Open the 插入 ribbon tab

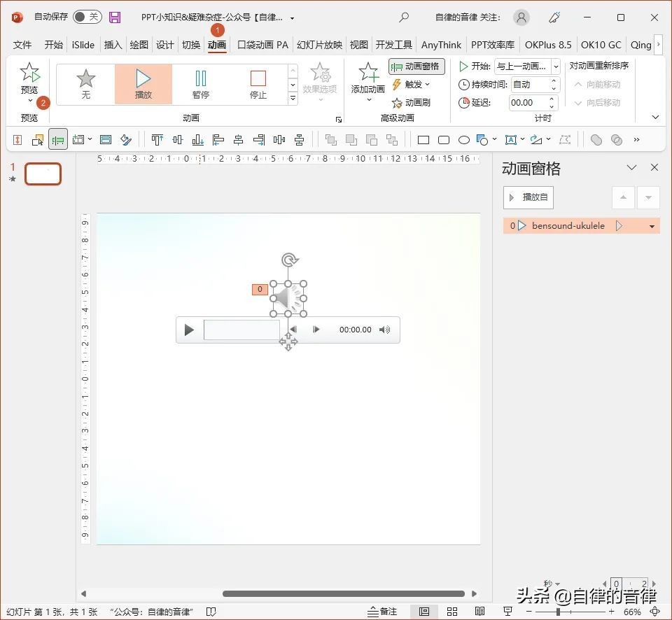(x=112, y=44)
